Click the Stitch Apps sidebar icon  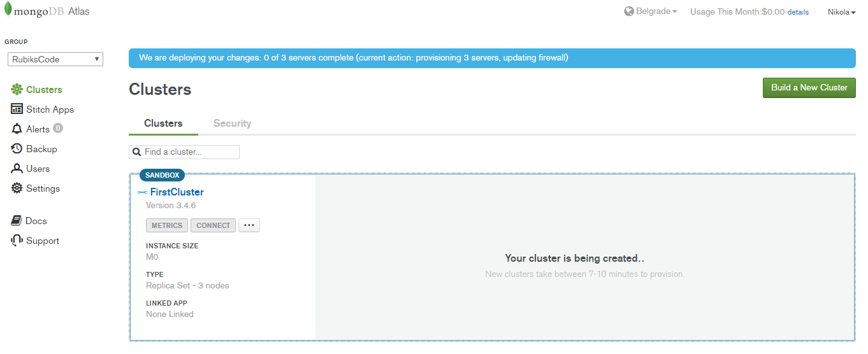point(17,110)
